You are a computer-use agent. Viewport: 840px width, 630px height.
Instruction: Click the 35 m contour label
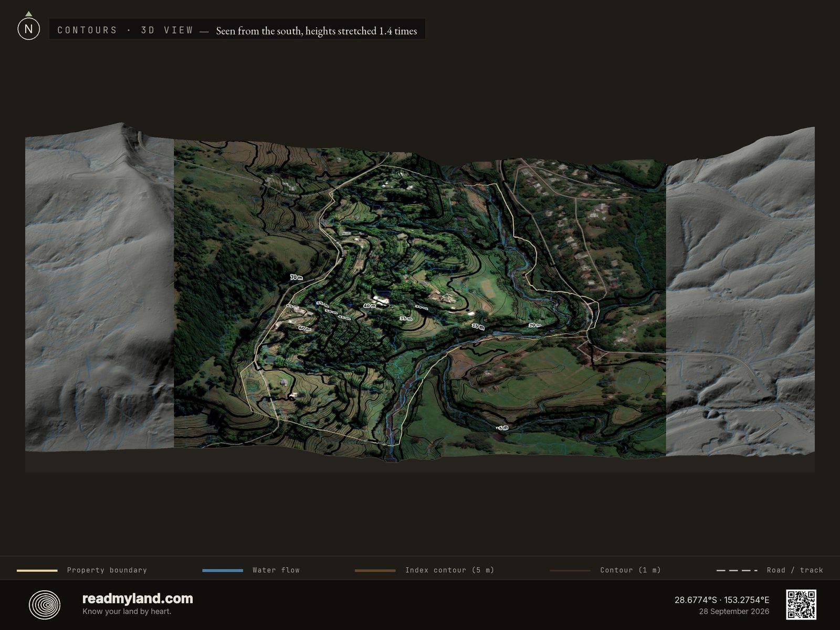click(x=406, y=319)
